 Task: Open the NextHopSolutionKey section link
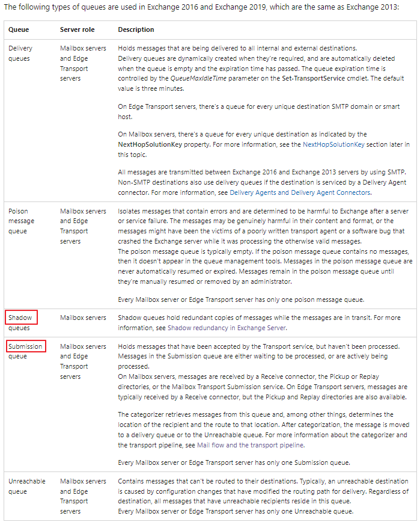tap(333, 144)
